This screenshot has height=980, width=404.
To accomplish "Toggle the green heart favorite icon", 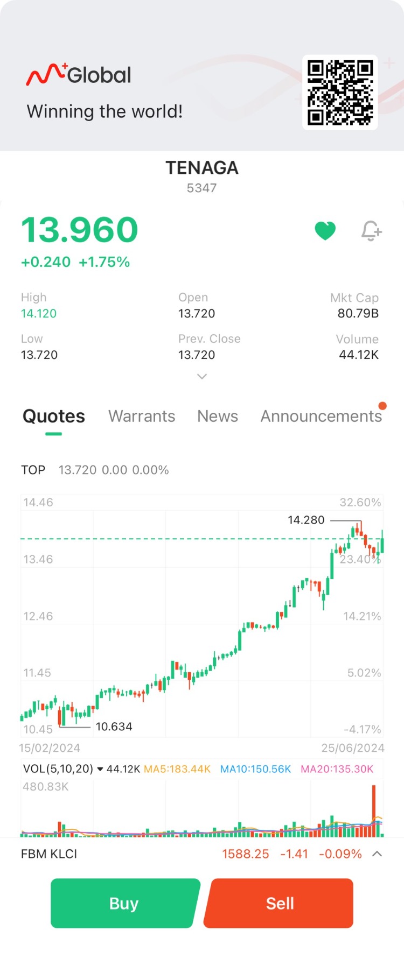I will (325, 231).
